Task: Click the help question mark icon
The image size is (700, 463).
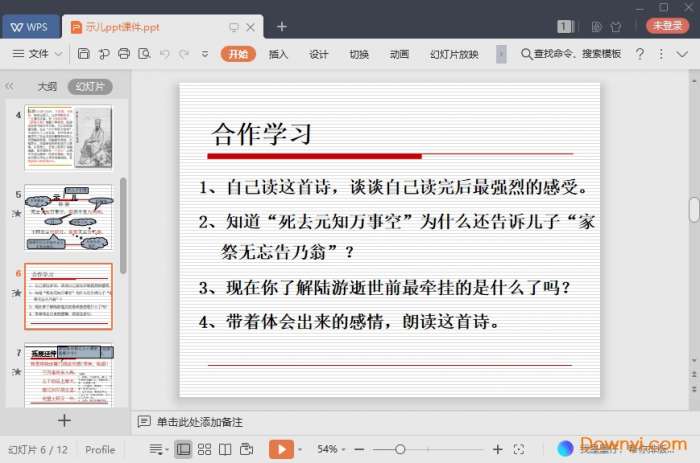Action: 640,54
